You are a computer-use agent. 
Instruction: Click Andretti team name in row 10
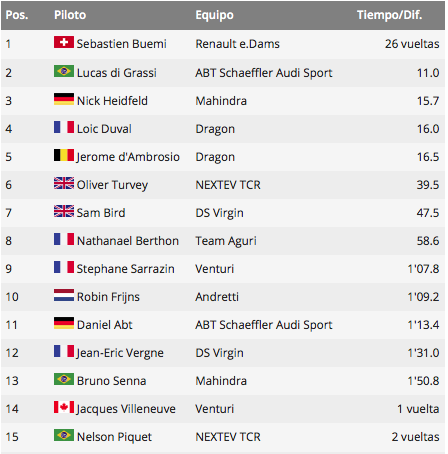coord(217,297)
